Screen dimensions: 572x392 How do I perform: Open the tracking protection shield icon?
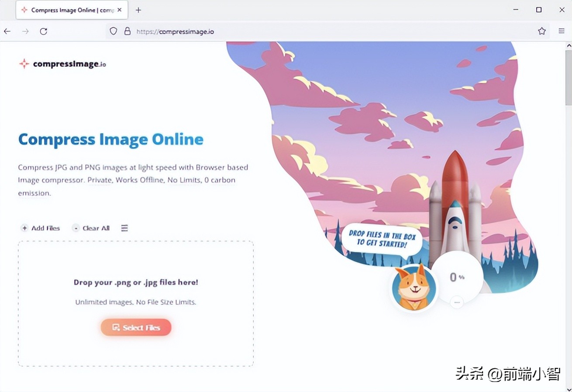point(114,31)
